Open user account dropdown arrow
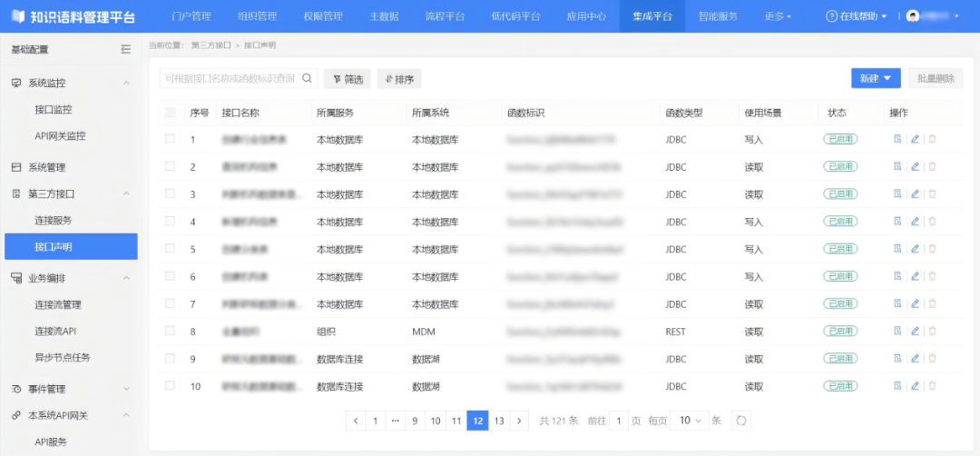 [956, 16]
